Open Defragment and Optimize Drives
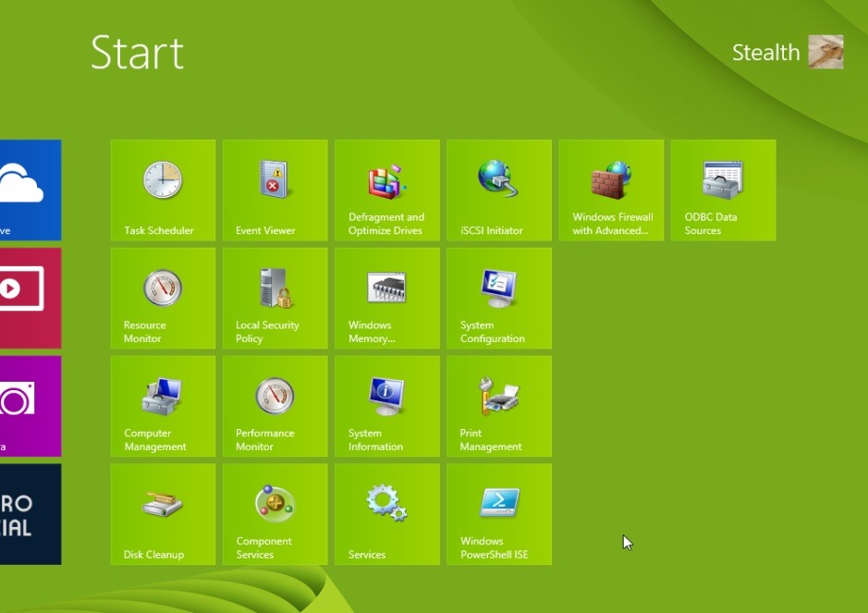 (x=386, y=190)
